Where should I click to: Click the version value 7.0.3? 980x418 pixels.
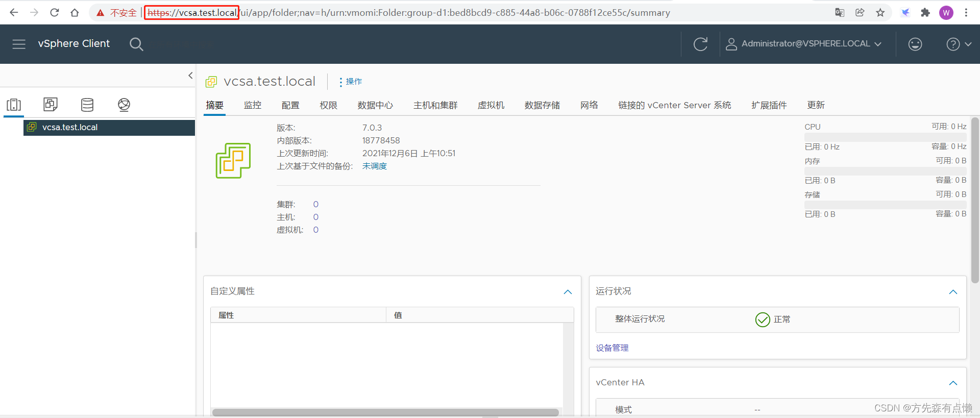(372, 128)
